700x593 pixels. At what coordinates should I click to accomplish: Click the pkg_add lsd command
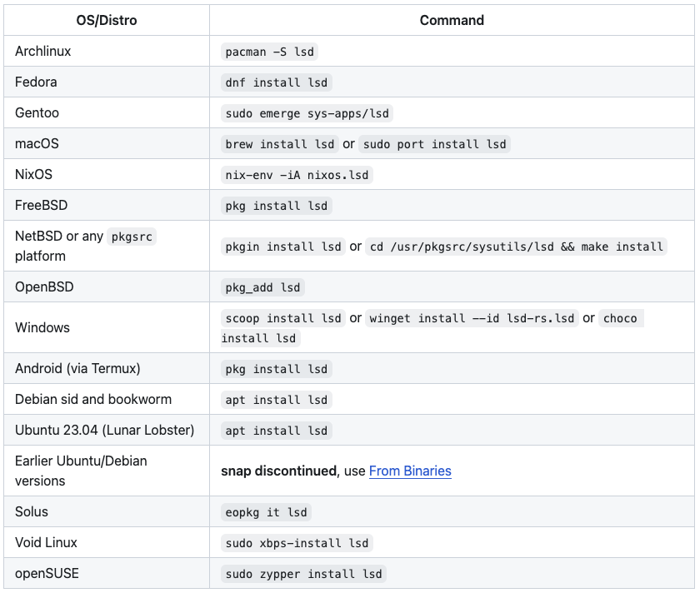[263, 287]
